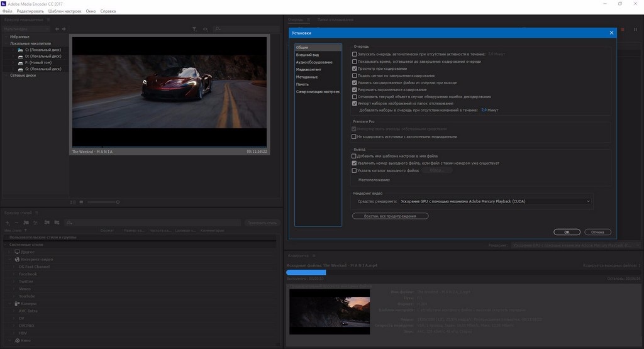Click the back arrow in media browser
The height and width of the screenshot is (349, 644).
[x=57, y=29]
